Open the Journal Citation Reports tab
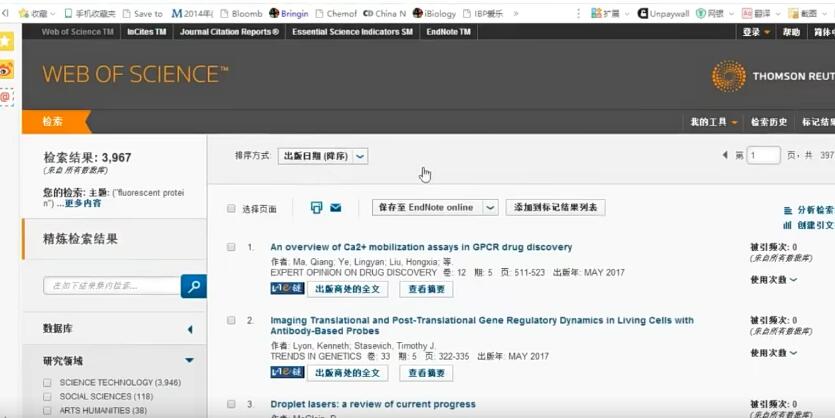Image resolution: width=835 pixels, height=418 pixels. point(229,32)
